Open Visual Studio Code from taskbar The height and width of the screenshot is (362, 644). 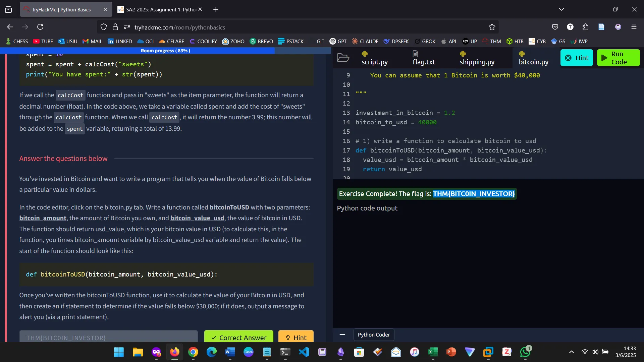[x=304, y=352]
